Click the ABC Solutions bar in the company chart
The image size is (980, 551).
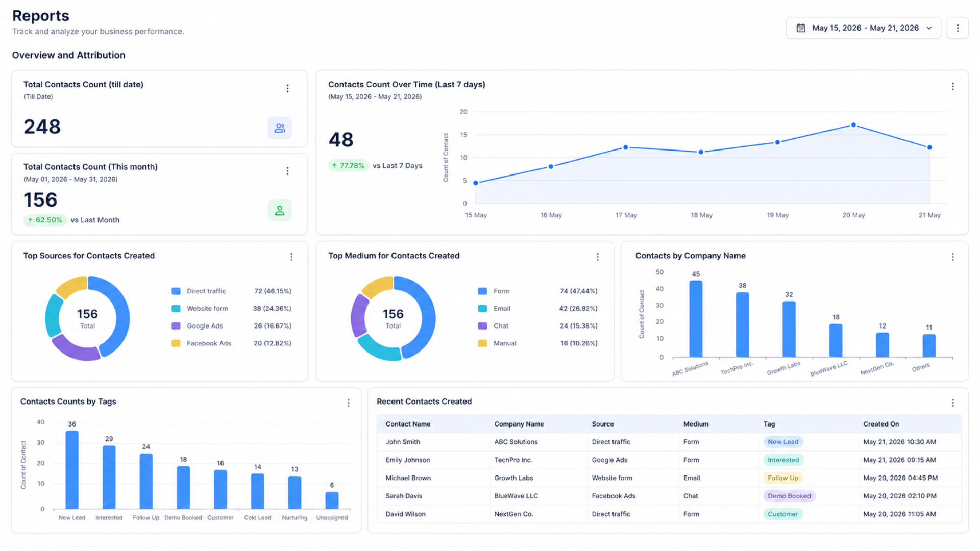point(696,319)
